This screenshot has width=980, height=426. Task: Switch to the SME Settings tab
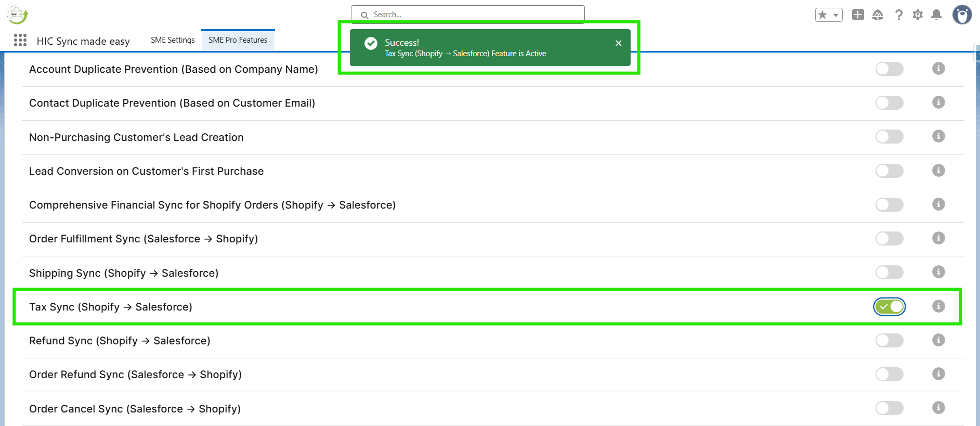tap(173, 40)
